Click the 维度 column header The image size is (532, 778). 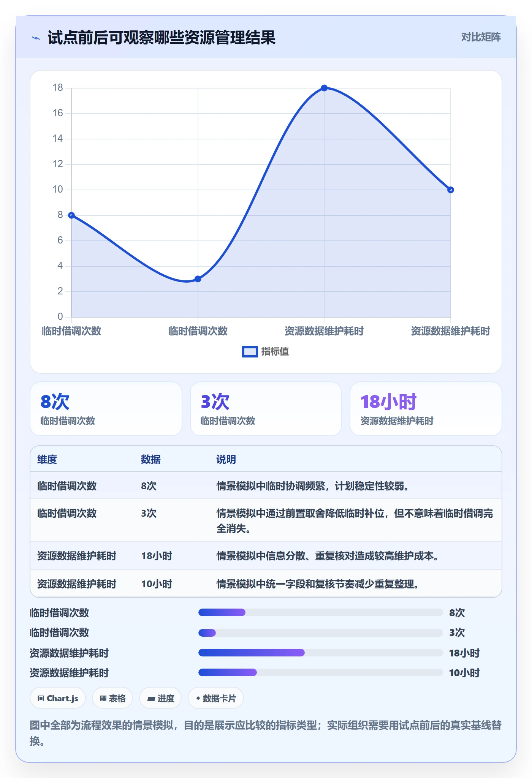click(x=47, y=459)
